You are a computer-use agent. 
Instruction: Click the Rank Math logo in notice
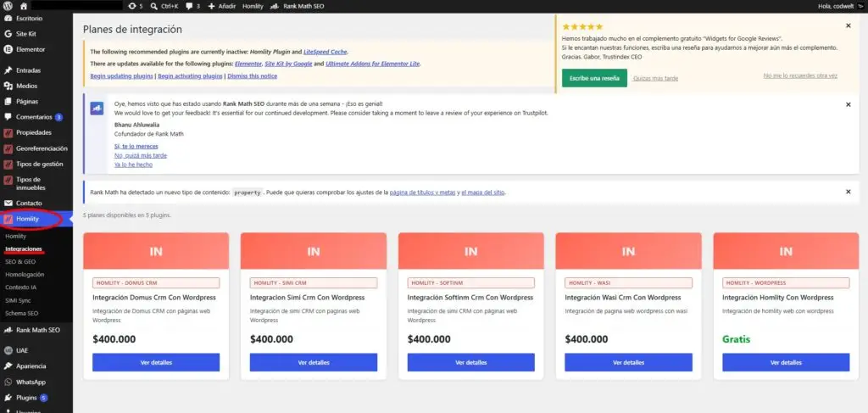97,109
